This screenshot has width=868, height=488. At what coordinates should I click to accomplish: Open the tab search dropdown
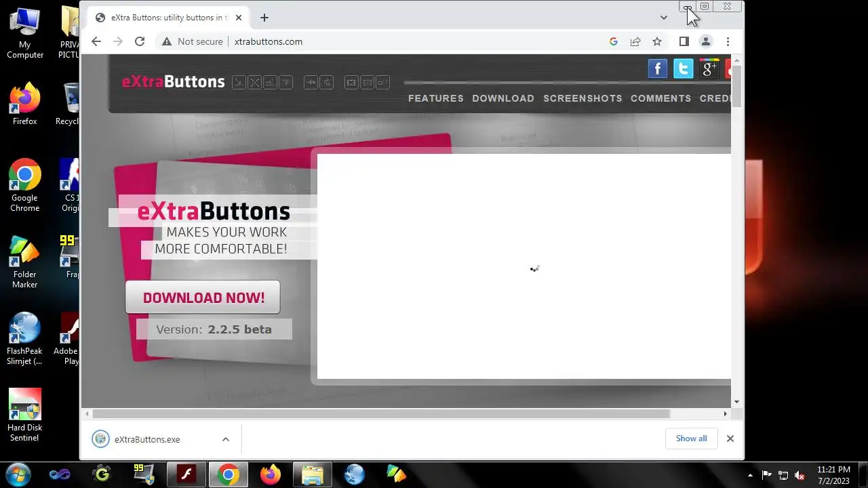point(664,18)
